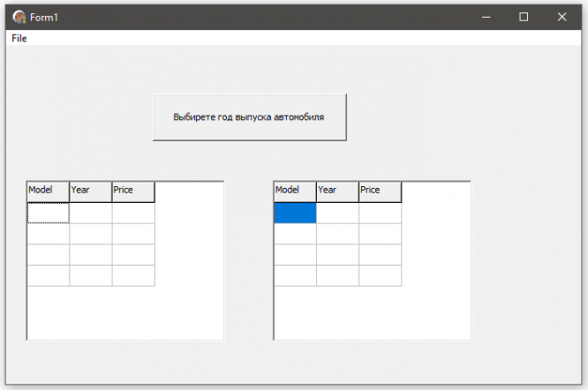Select the dotted-focus first Model cell in the left grid
Viewport: 588px width, 390px height.
[49, 213]
